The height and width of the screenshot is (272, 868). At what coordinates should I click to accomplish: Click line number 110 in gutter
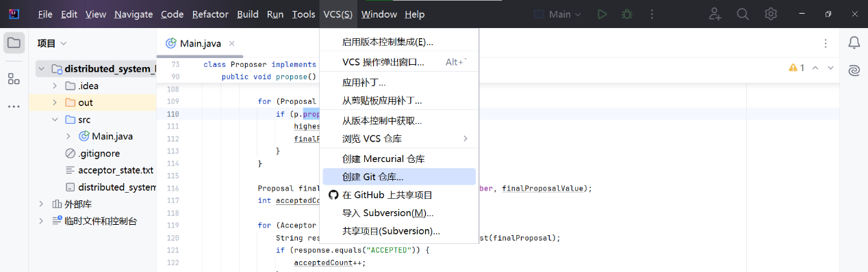coord(173,114)
